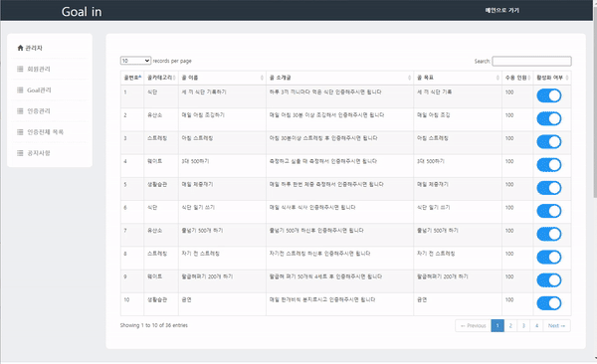
Task: Click the Goal in logo title
Action: point(82,12)
